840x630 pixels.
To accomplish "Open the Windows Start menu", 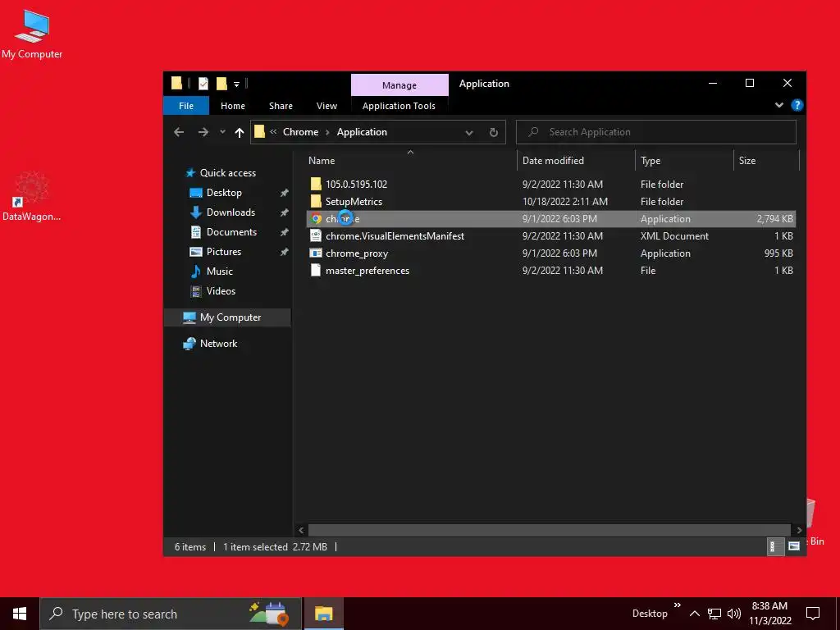I will point(20,614).
